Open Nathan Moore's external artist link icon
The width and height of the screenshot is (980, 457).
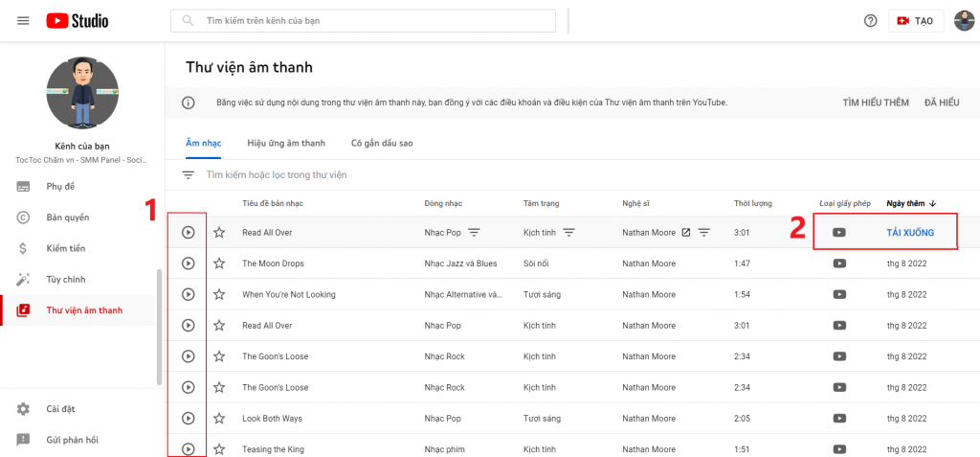(x=685, y=233)
